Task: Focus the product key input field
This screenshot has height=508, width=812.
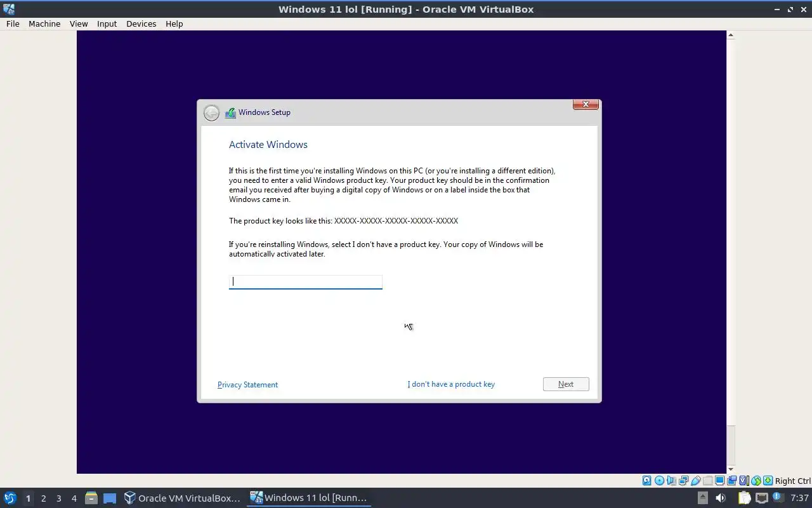Action: [305, 282]
